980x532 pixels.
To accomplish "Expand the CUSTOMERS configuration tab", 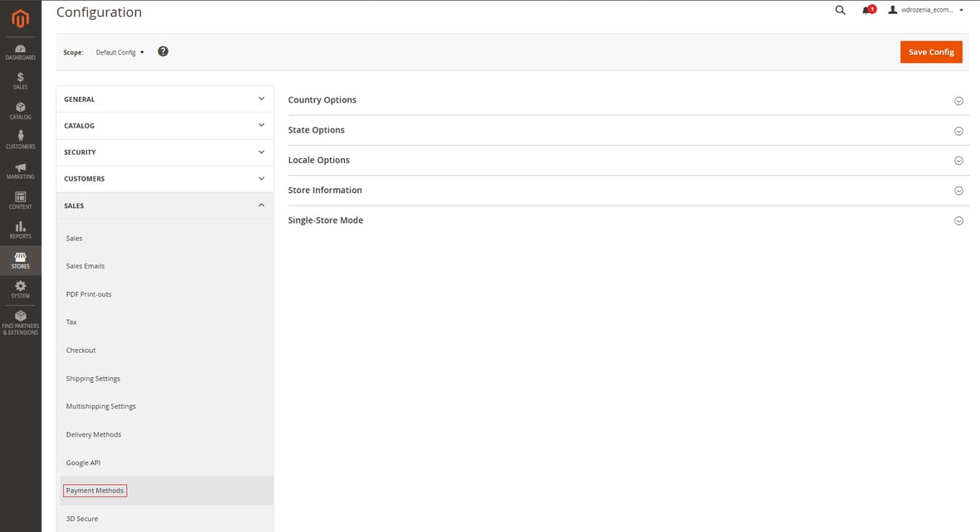I will (x=165, y=179).
